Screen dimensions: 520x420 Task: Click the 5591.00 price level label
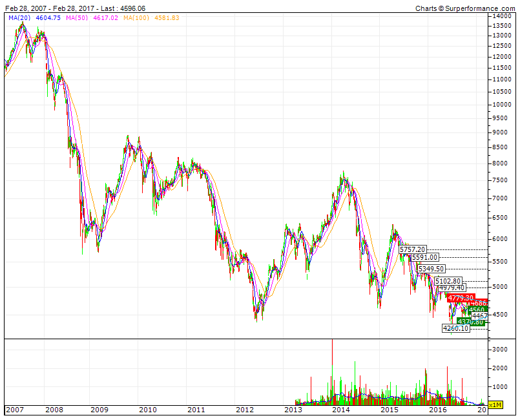click(425, 257)
